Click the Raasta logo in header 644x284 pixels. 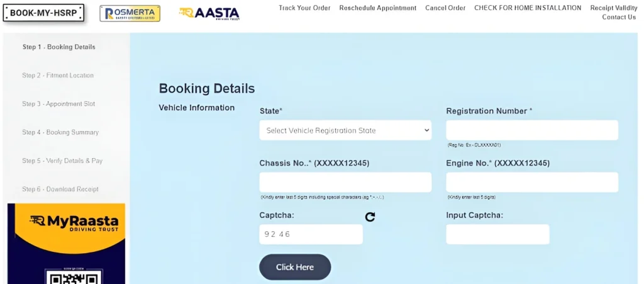click(x=209, y=13)
